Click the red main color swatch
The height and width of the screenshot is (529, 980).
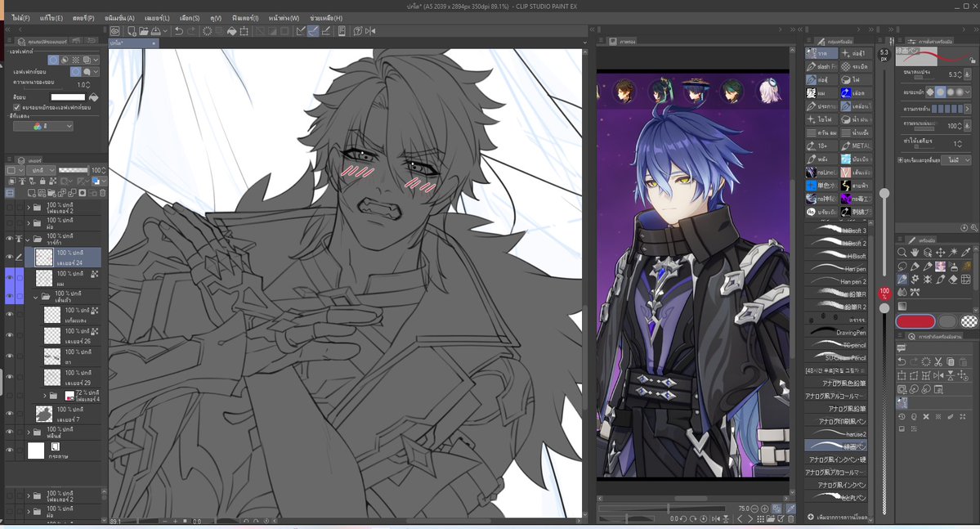point(915,321)
